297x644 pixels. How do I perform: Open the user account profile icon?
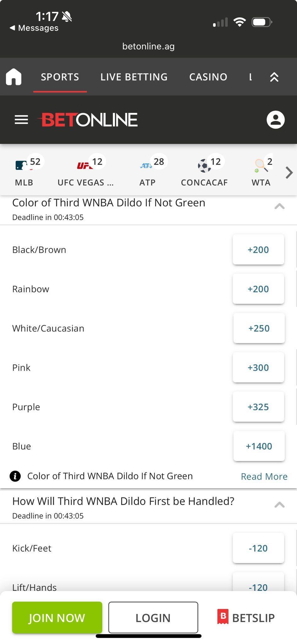coord(276,120)
